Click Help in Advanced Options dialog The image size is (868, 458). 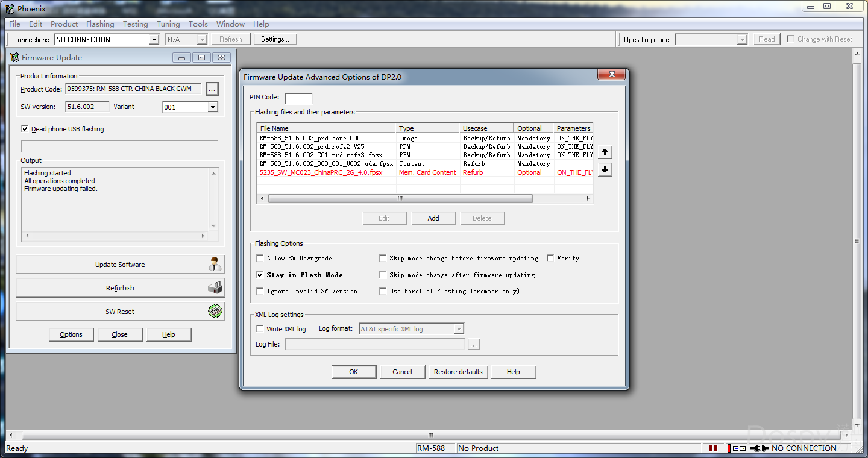click(x=514, y=372)
